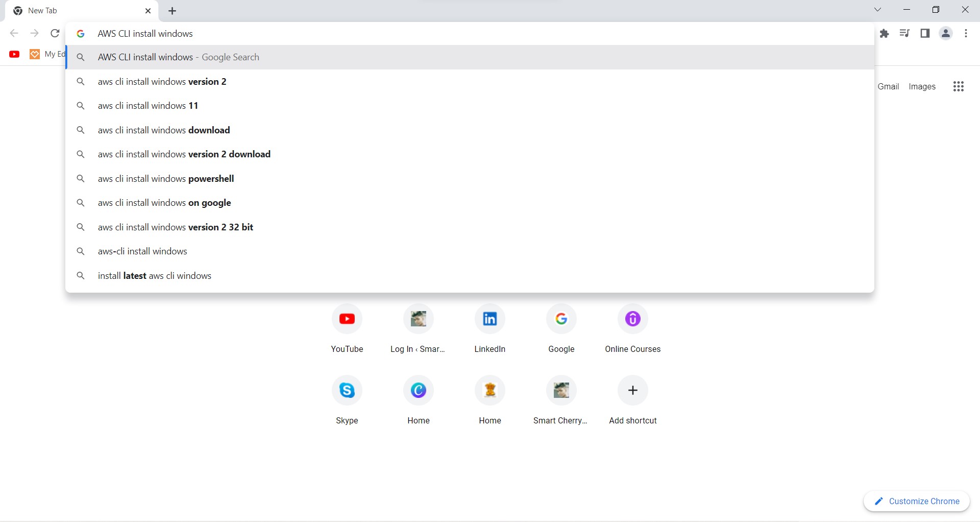Open the side panel icon
The width and height of the screenshot is (980, 522).
coord(925,33)
